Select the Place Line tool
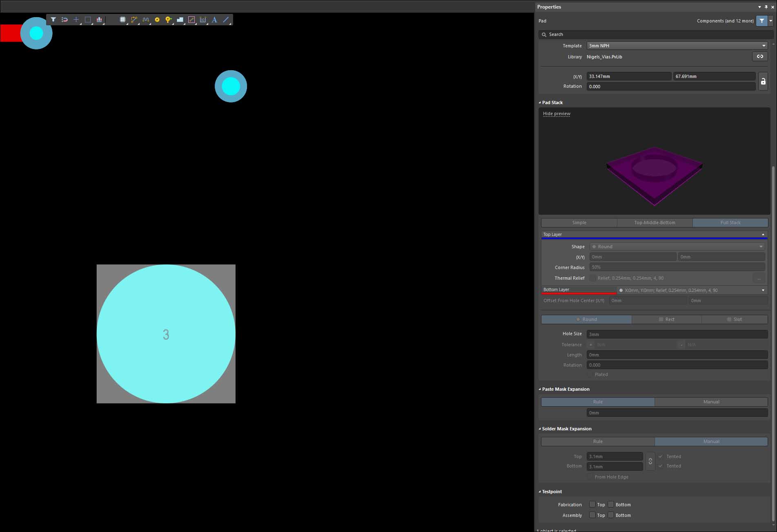 pos(226,20)
